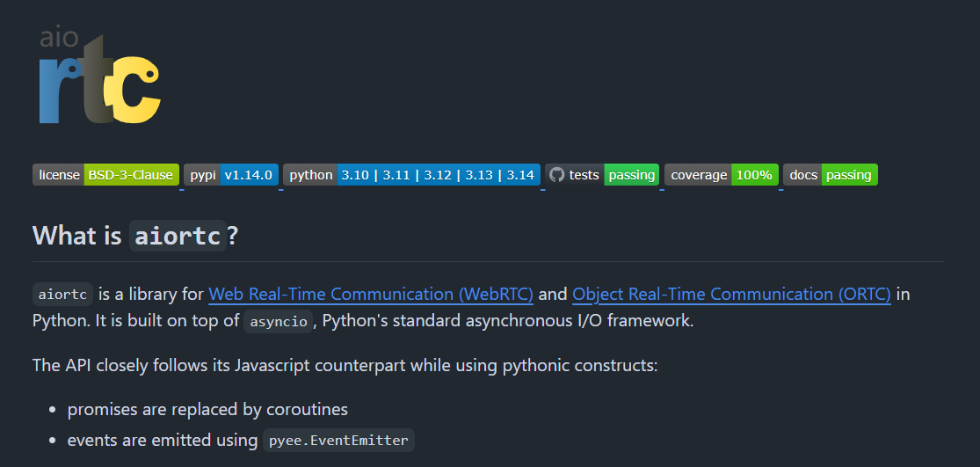
Task: Open the docs passing badge
Action: [x=830, y=175]
